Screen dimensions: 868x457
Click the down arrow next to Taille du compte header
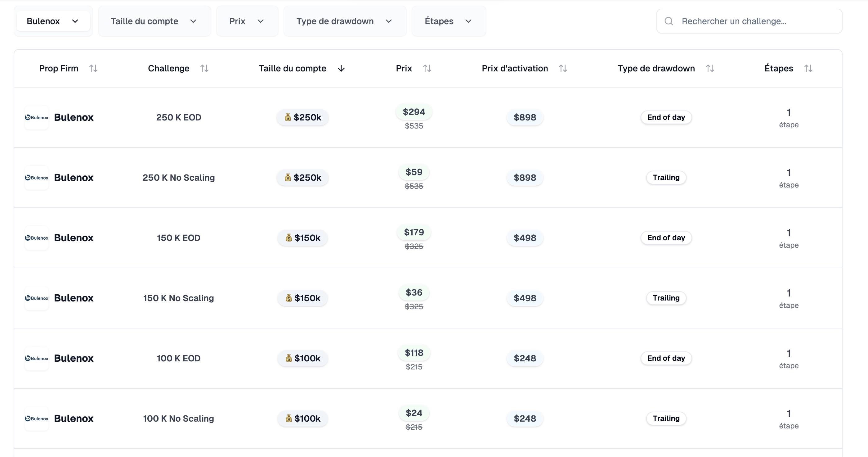(341, 69)
